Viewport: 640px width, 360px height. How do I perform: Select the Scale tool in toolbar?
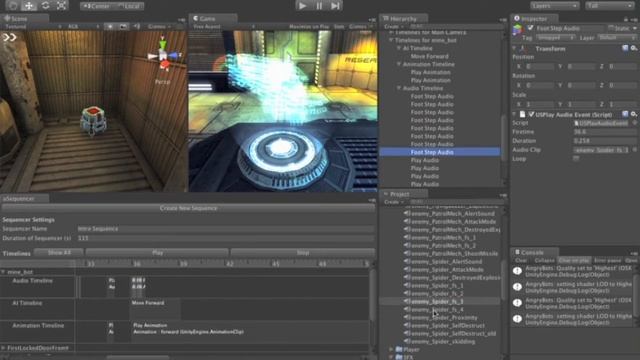pos(61,6)
